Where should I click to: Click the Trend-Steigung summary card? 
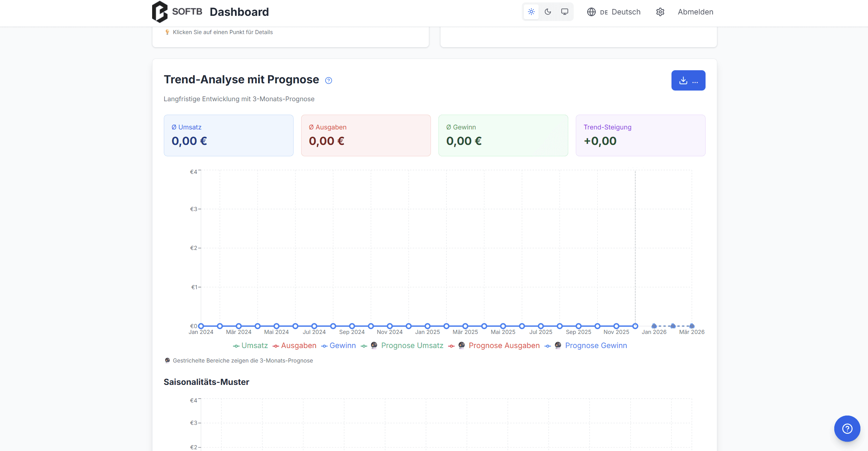[640, 135]
